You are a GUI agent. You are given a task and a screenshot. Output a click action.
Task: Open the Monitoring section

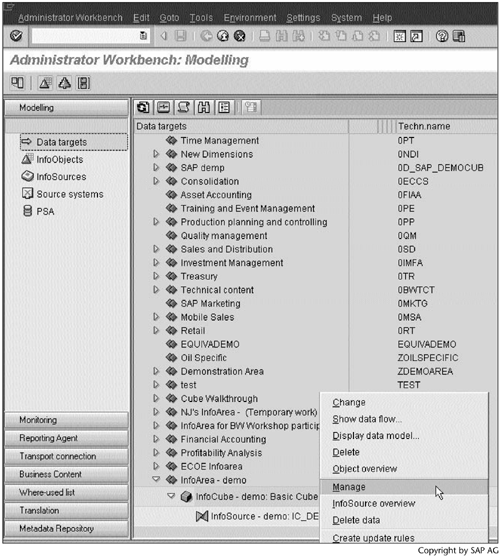66,420
